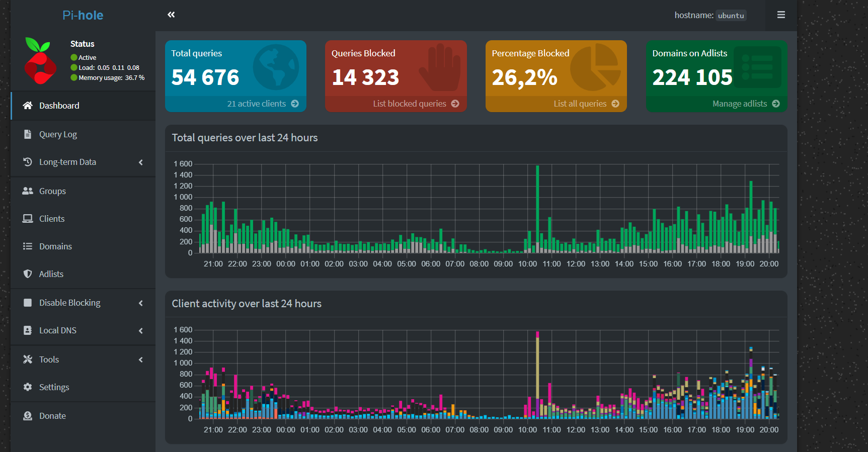The image size is (868, 452).
Task: Expand Local DNS submenu chevron
Action: tap(141, 331)
